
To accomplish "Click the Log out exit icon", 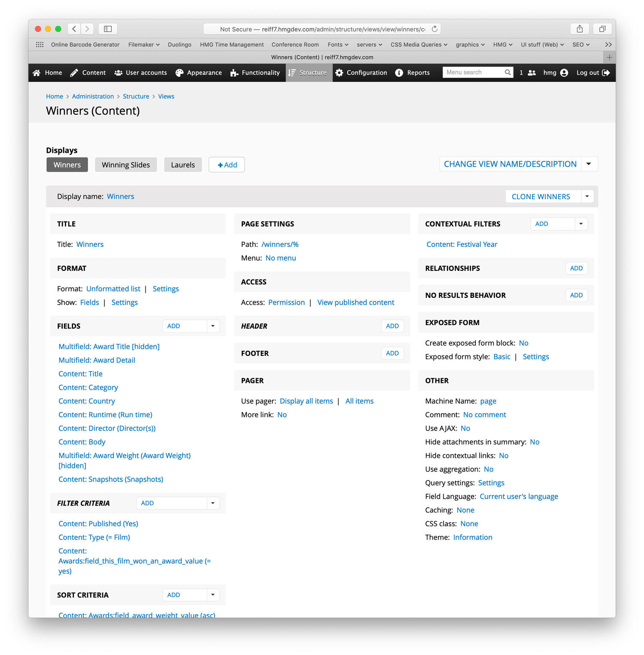I will (607, 73).
